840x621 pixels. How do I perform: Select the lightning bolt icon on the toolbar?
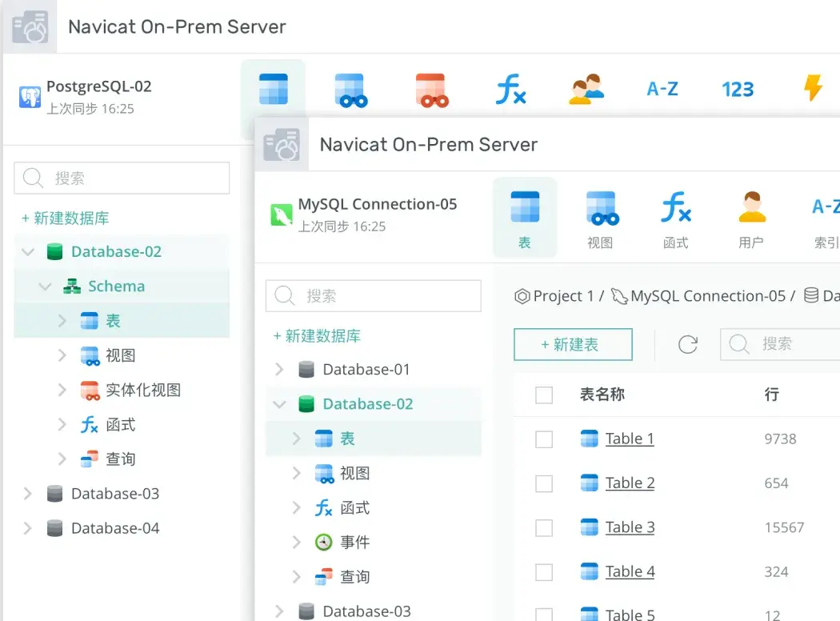pyautogui.click(x=814, y=88)
